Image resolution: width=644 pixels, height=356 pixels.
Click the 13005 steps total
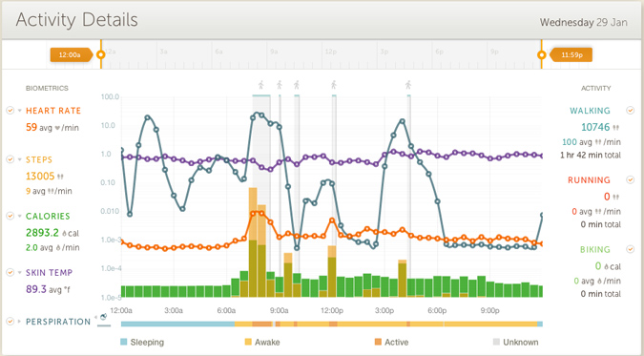point(40,176)
